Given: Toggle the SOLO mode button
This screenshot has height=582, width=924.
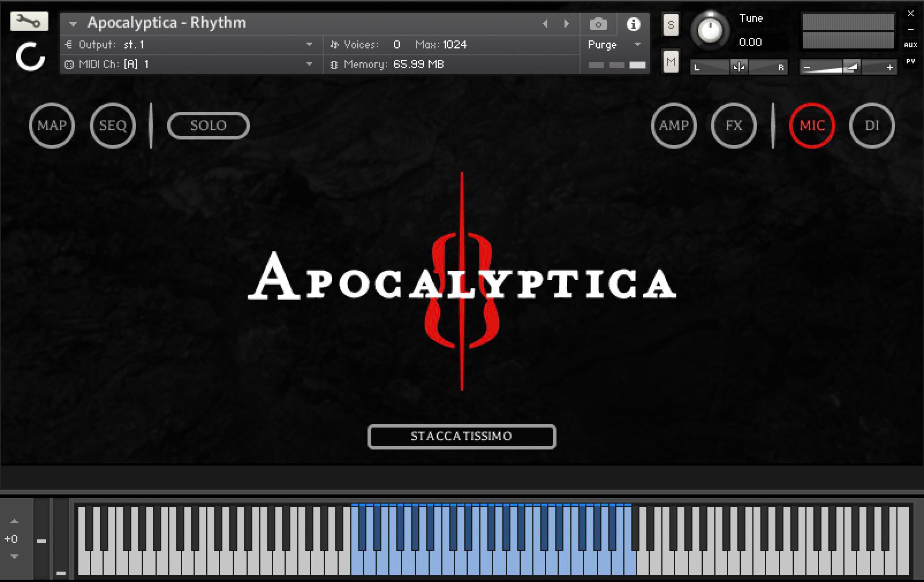Looking at the screenshot, I should pyautogui.click(x=208, y=126).
